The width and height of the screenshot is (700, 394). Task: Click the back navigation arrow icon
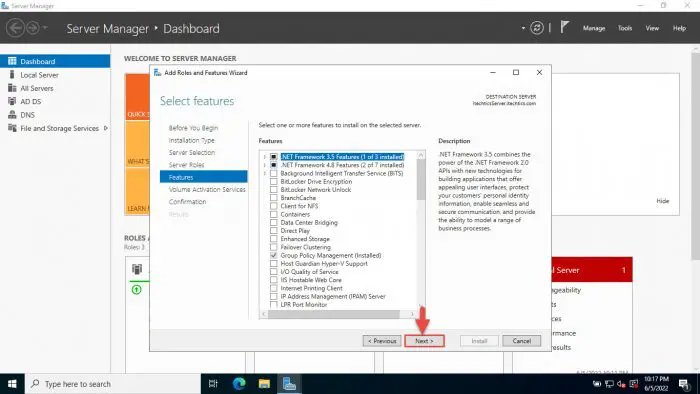tap(15, 28)
